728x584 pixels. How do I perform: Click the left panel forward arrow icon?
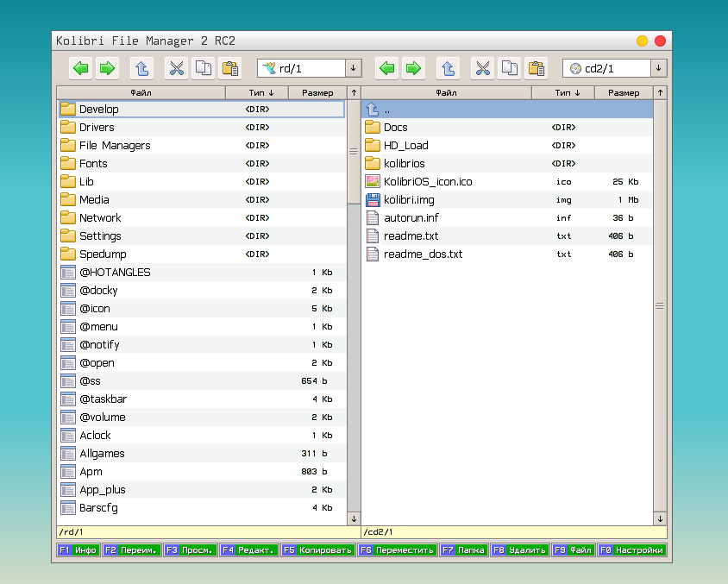click(106, 68)
